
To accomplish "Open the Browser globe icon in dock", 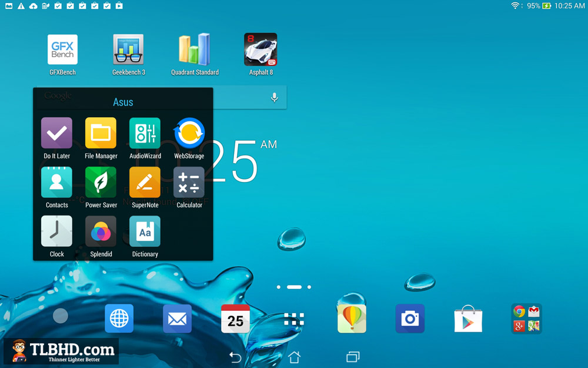I will 119,319.
